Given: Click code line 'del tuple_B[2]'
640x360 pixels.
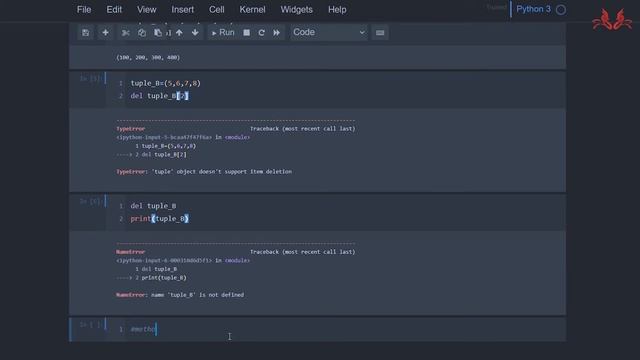Looking at the screenshot, I should tap(159, 96).
